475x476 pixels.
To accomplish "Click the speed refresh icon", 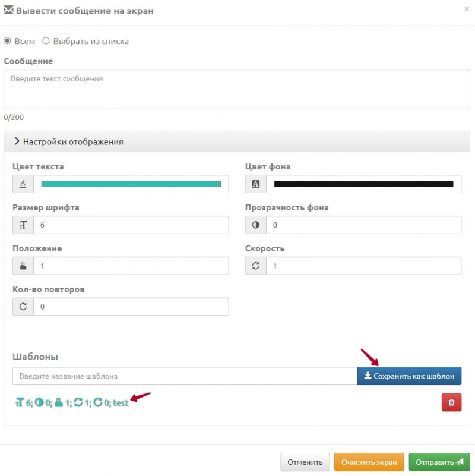I will tap(256, 266).
